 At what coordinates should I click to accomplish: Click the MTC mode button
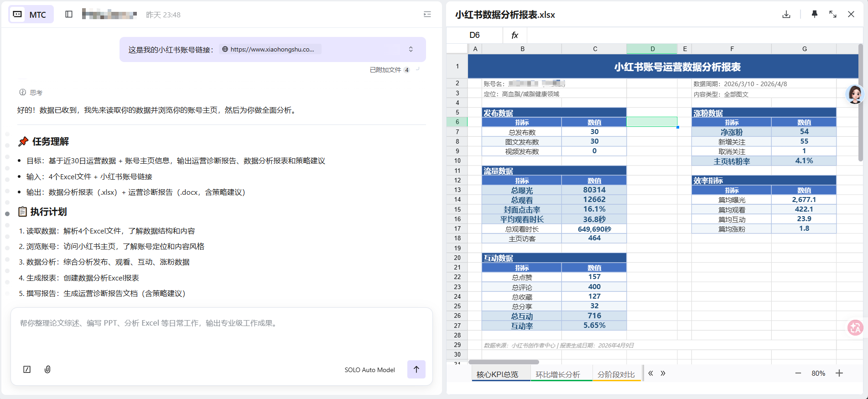click(31, 14)
